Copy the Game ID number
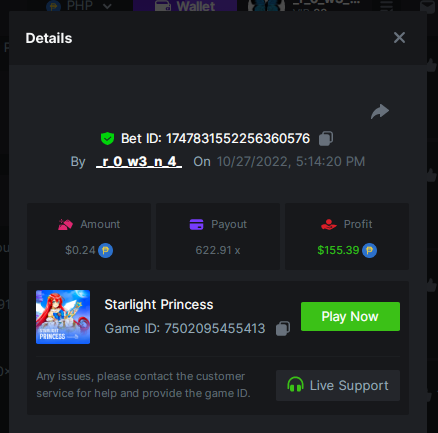Viewport: 438px width, 433px height. [x=283, y=329]
